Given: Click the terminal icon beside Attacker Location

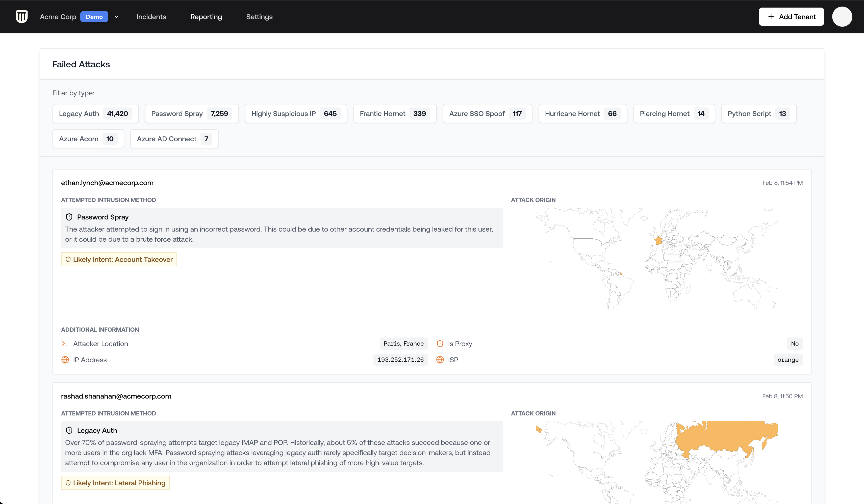Looking at the screenshot, I should [65, 344].
